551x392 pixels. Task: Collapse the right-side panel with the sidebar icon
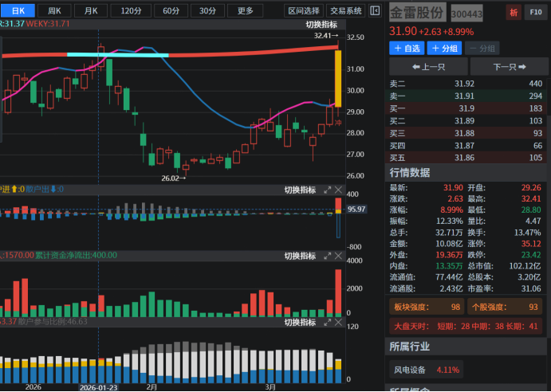pos(376,11)
